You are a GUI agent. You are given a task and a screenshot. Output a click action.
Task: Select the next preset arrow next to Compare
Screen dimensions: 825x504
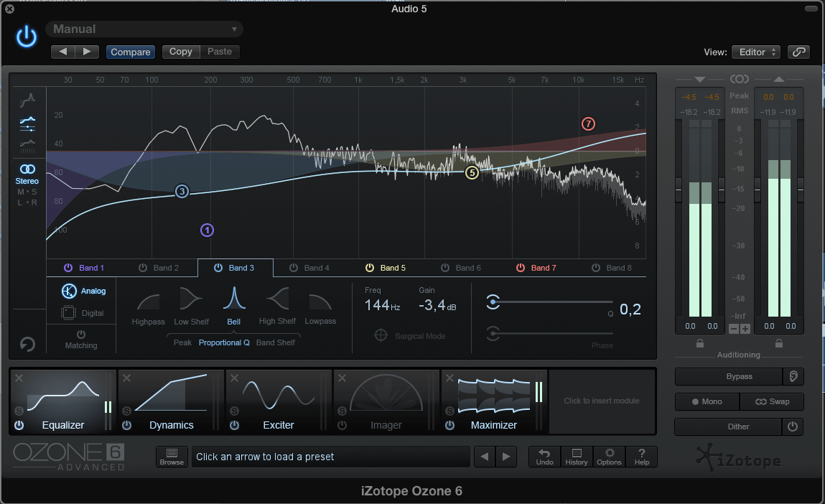87,52
